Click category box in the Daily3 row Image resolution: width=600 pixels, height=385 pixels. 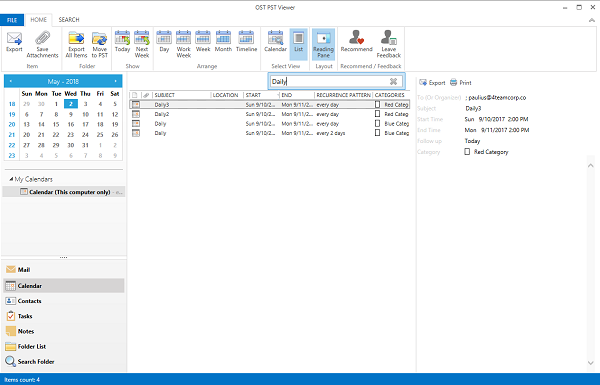pyautogui.click(x=377, y=104)
